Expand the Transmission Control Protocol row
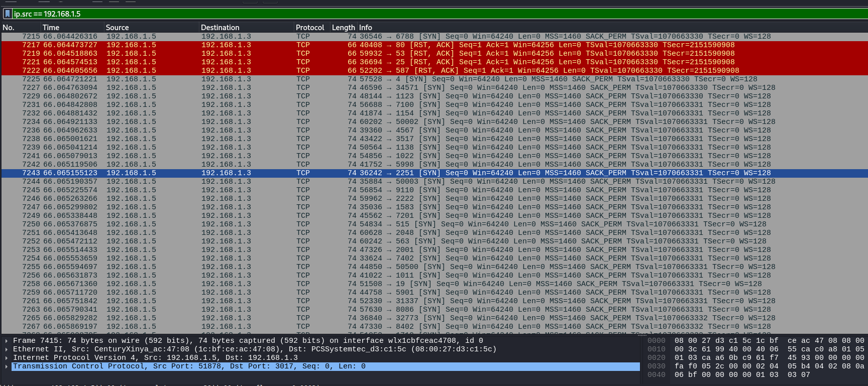868x386 pixels. (x=6, y=366)
